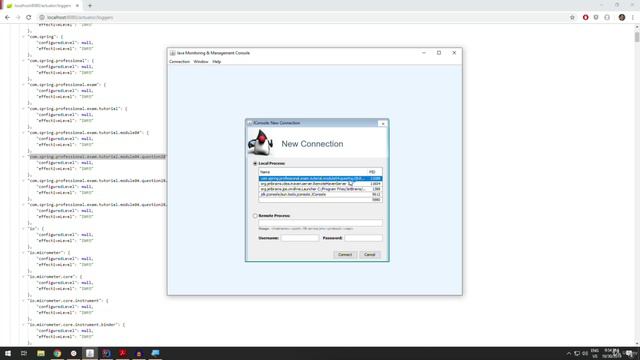Click the "io.micrometer.core" key text
This screenshot has width=640, height=360.
51,277
